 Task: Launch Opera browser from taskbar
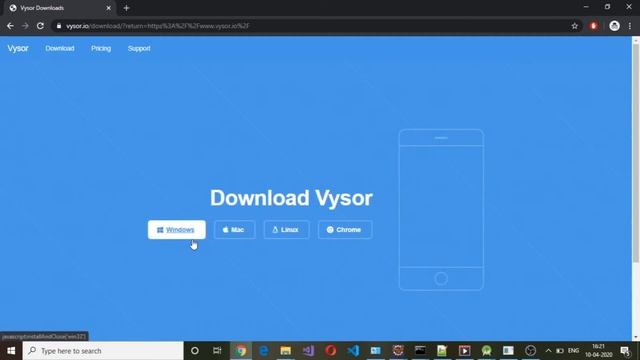(x=331, y=351)
